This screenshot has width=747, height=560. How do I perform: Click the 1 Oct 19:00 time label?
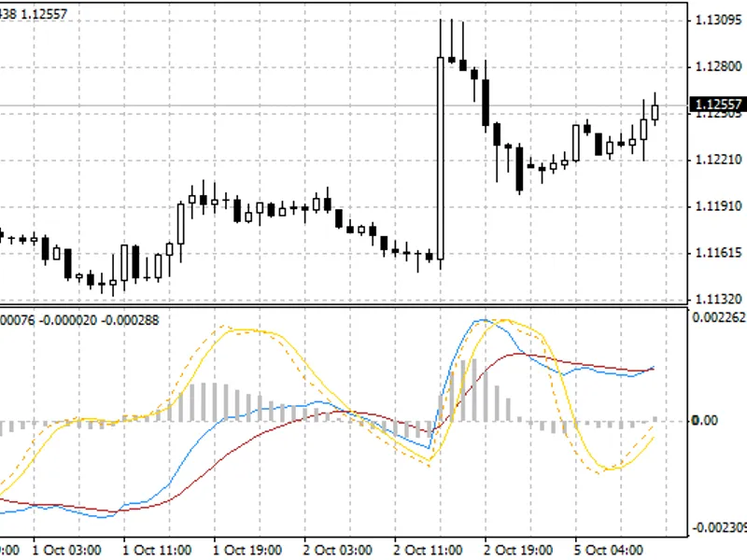tap(247, 550)
